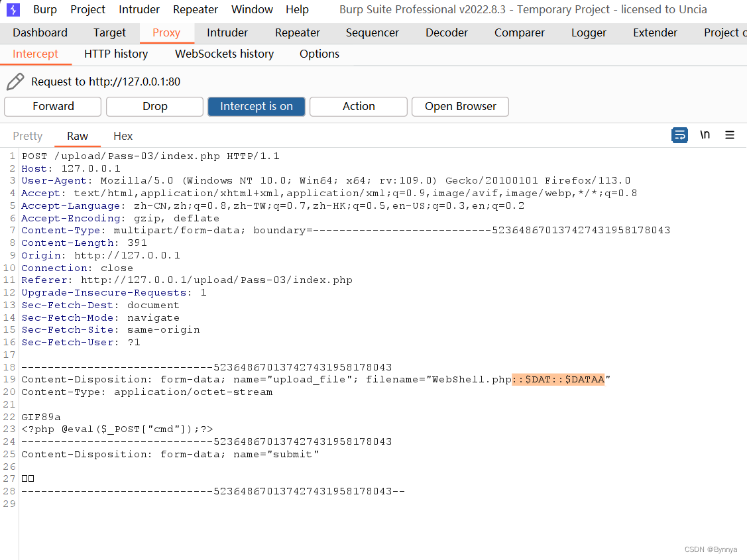Open the hamburger message editor menu
This screenshot has height=560, width=747.
[729, 135]
